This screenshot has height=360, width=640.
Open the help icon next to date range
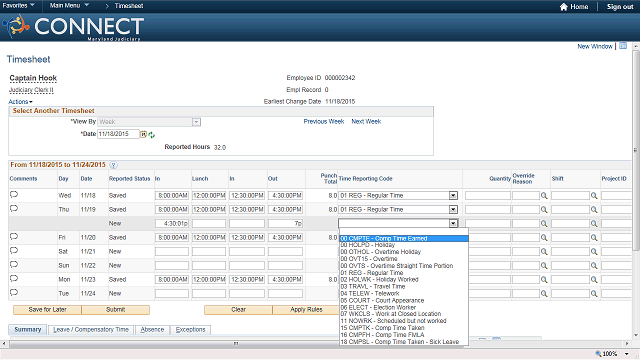click(x=113, y=165)
